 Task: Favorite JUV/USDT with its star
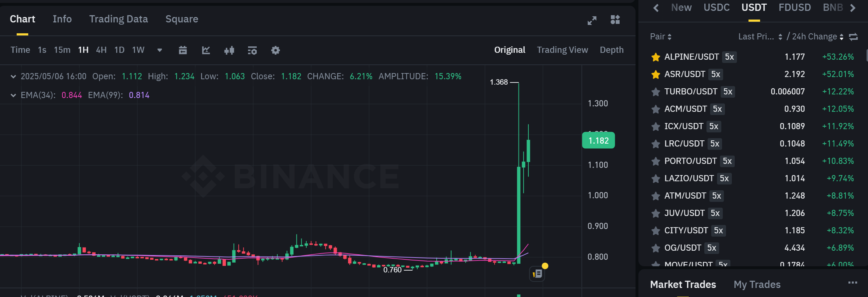655,213
